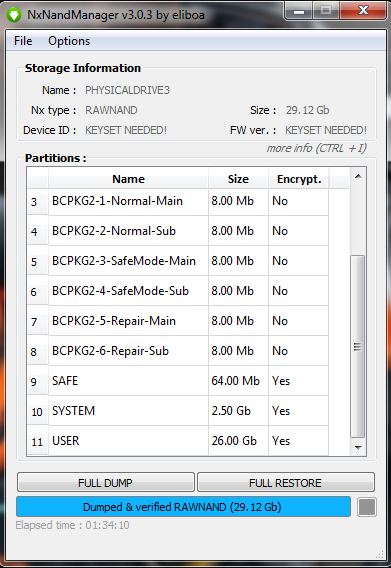Minimize the NxNandManager window
Screen dimensions: 391x568
pos(299,11)
